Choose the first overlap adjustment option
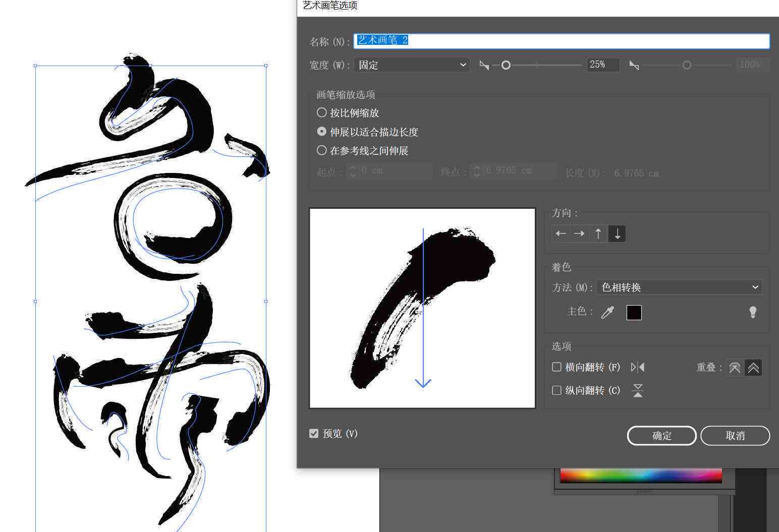Screen dimensions: 779x532 (x=735, y=368)
